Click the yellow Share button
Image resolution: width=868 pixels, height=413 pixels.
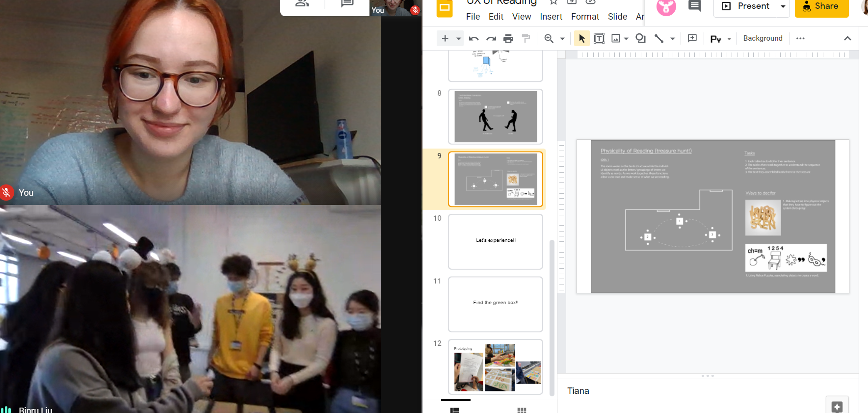point(821,7)
